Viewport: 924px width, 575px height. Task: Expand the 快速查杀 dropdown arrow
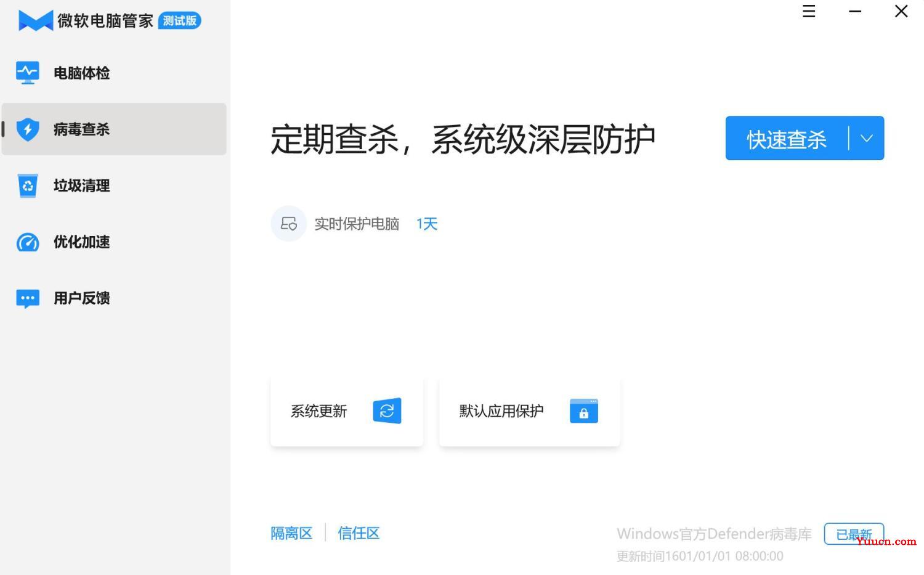[867, 138]
